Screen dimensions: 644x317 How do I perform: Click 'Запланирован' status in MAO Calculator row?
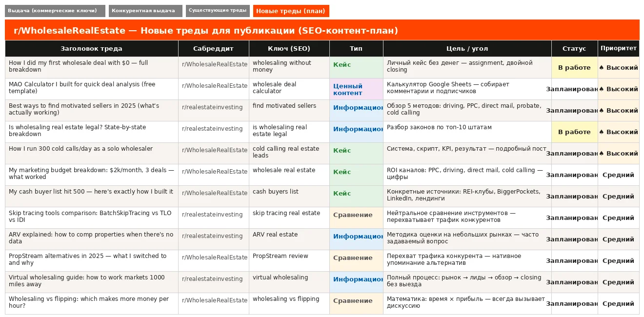[x=574, y=89]
